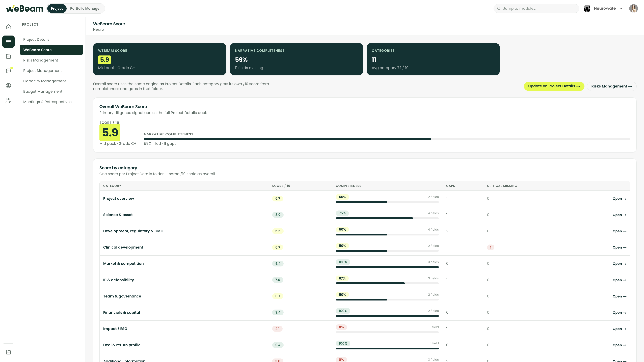Viewport: 644px width, 362px height.
Task: Open the documents icon below the project icon
Action: coord(9,56)
